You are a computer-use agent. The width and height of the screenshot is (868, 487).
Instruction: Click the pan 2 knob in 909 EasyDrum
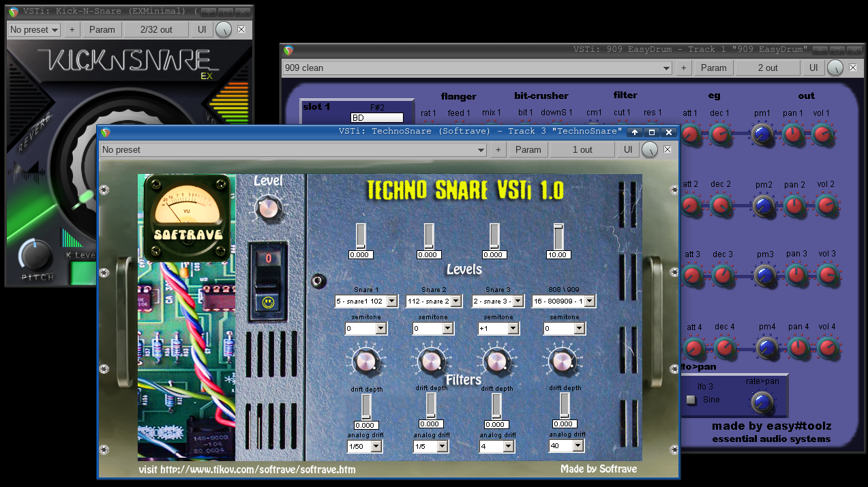tap(794, 205)
